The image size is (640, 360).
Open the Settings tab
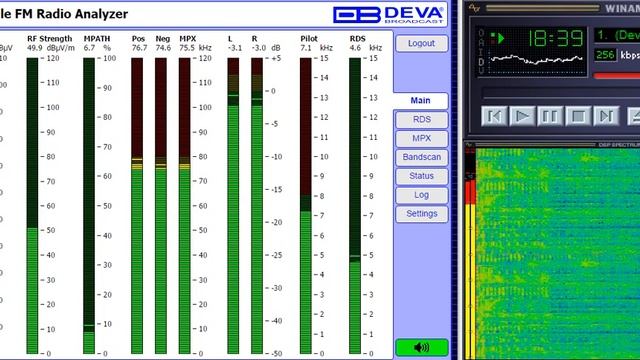(422, 213)
